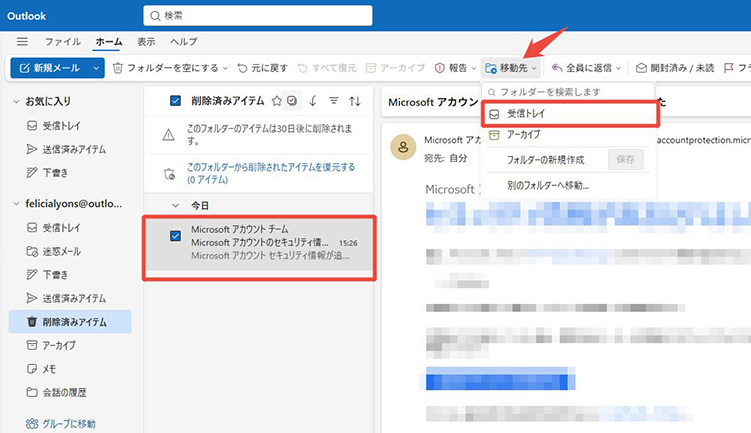This screenshot has width=751, height=433.
Task: Select 受信トレイ in move-to menu
Action: [570, 114]
